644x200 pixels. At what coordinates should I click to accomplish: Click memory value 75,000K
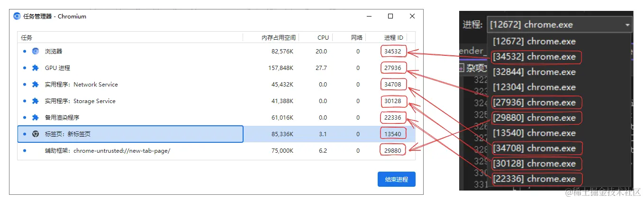pos(282,150)
